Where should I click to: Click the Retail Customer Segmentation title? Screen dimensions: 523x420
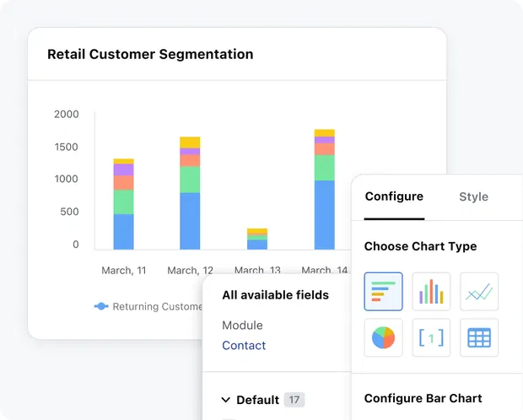pos(150,54)
